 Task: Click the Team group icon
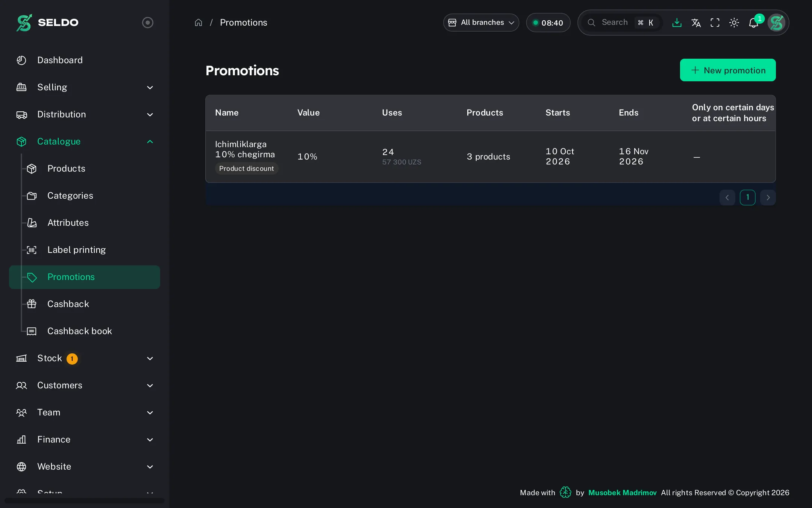(21, 412)
